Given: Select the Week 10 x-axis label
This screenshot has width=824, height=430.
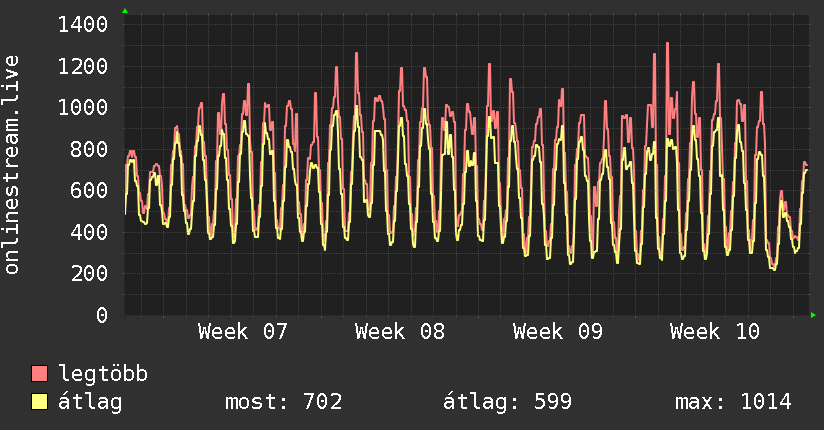Looking at the screenshot, I should point(714,332).
